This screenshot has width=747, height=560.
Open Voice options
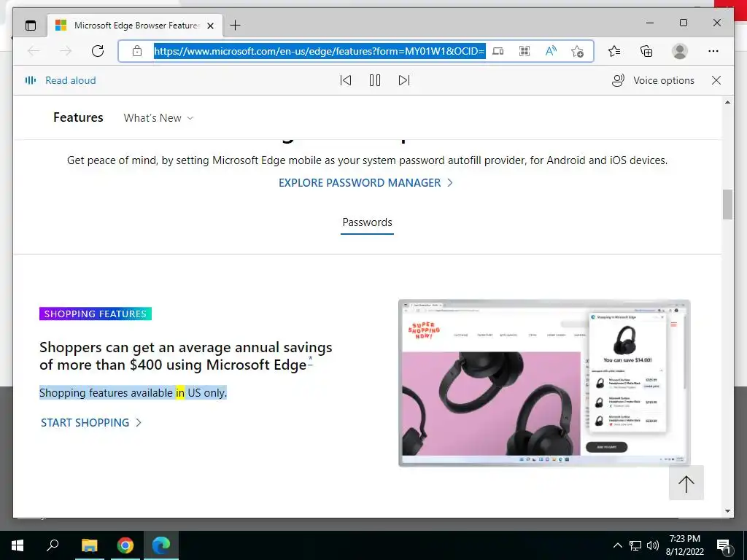tap(653, 80)
